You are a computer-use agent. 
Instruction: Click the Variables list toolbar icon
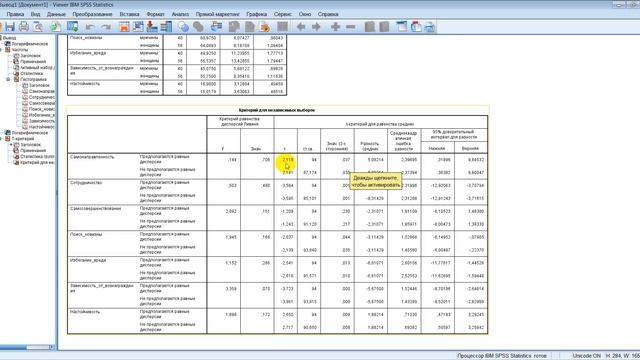(x=166, y=27)
